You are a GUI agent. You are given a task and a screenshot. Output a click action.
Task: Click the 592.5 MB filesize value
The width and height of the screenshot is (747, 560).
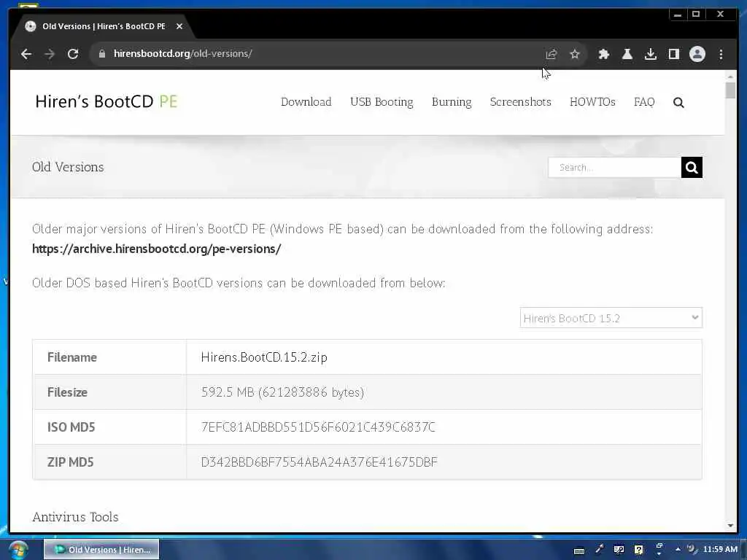pos(282,392)
